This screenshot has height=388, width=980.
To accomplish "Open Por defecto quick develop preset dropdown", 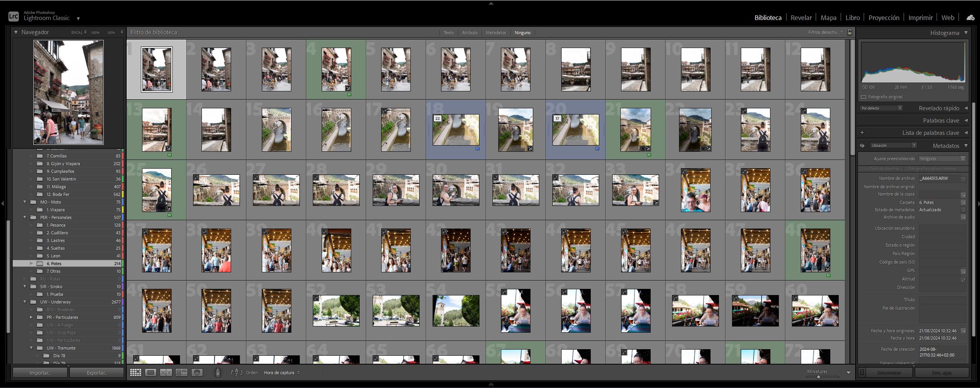I will pos(881,108).
